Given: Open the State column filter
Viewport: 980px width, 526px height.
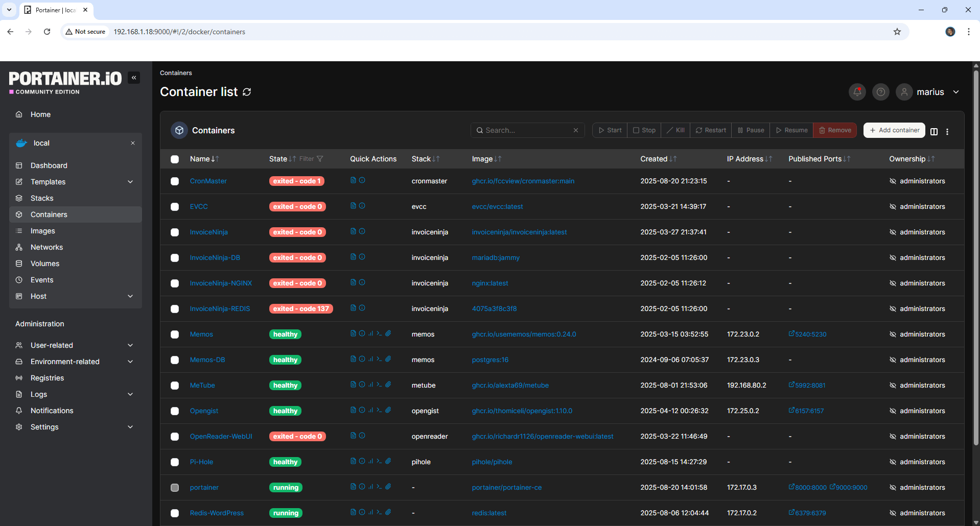Looking at the screenshot, I should [x=311, y=159].
